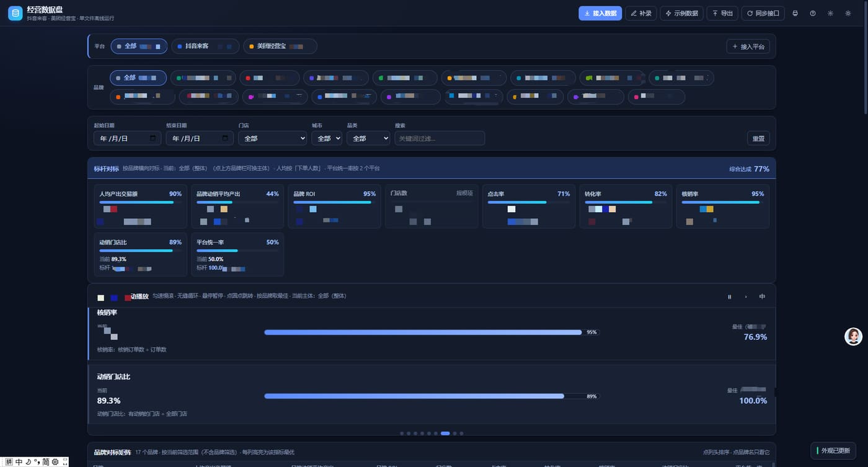Click the 接入平台 add platform button

point(748,47)
